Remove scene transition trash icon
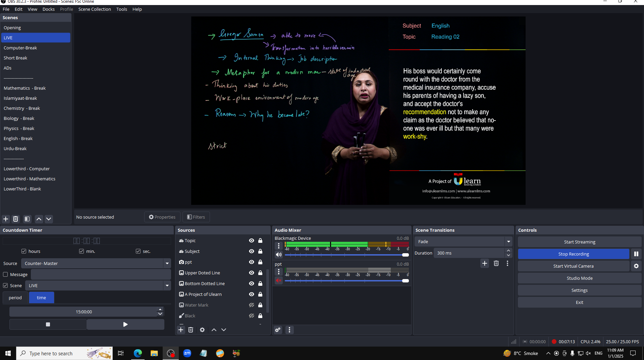Viewport: 644px width, 360px height. (496, 263)
